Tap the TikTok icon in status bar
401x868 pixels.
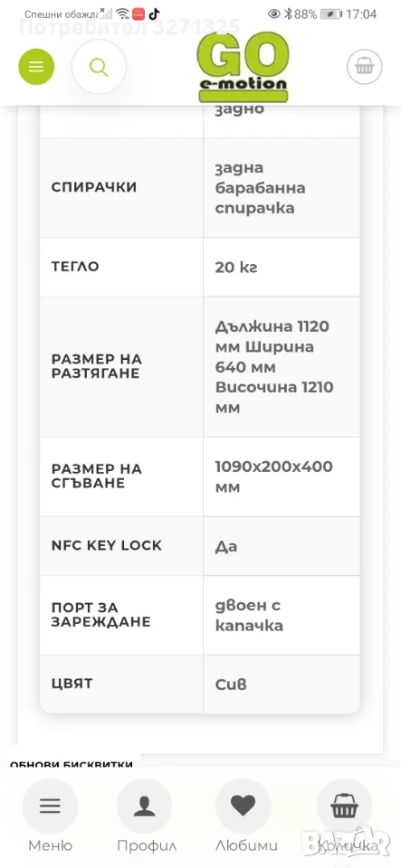154,14
